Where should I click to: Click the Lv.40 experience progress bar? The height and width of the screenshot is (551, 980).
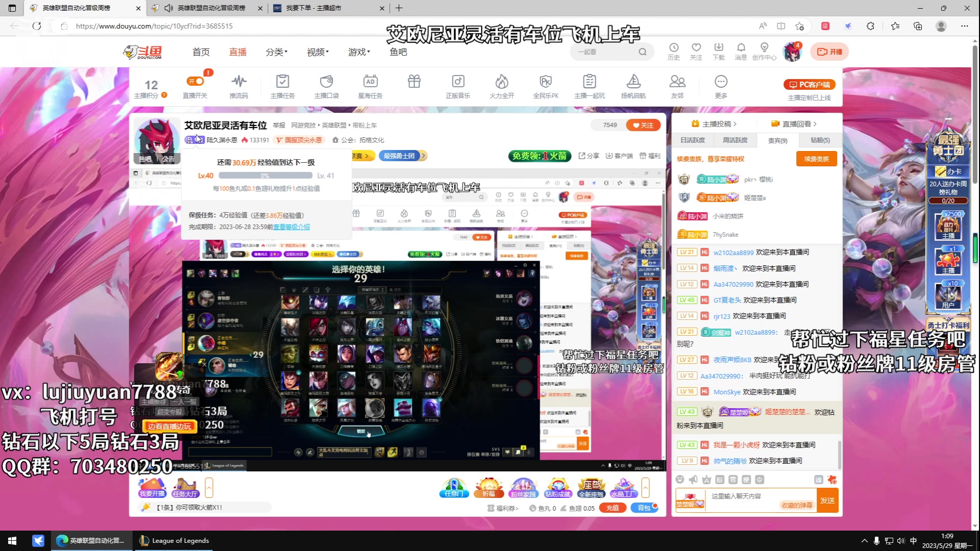[264, 176]
